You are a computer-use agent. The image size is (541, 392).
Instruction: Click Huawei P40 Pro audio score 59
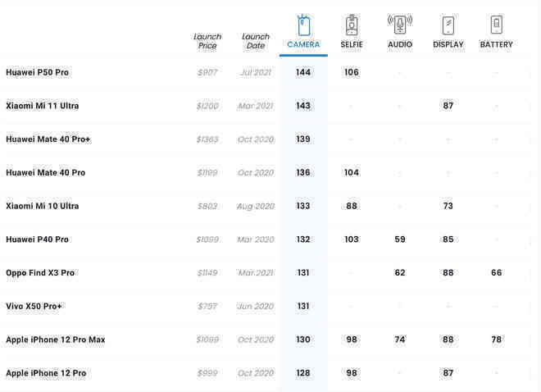tap(400, 239)
